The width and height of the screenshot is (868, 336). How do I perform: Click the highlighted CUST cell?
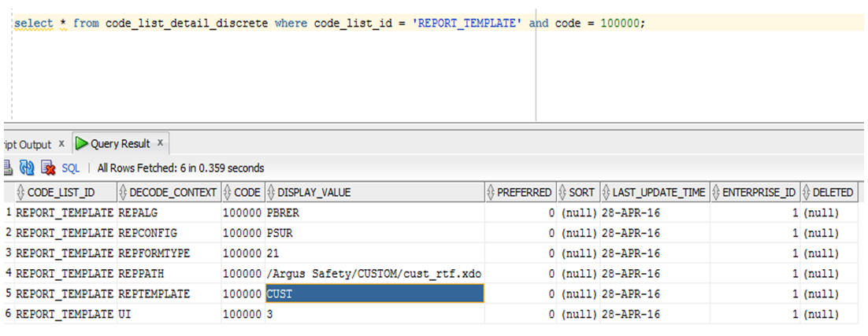pyautogui.click(x=375, y=294)
